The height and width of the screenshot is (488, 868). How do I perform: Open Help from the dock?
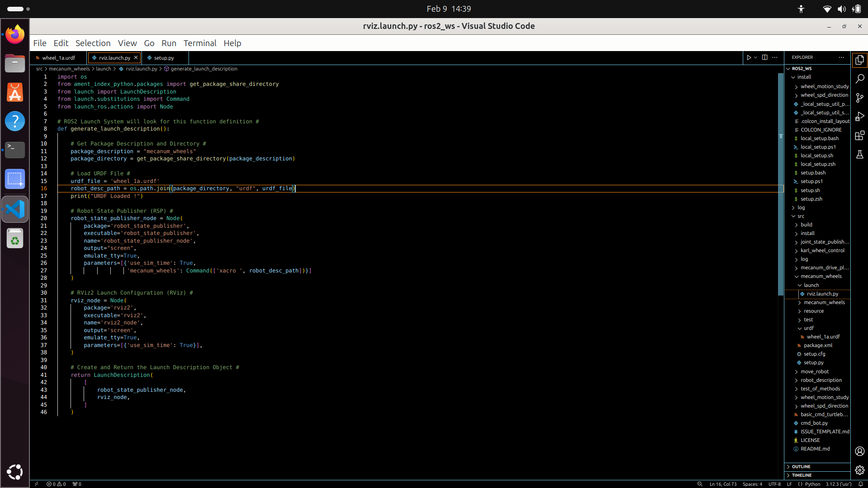click(15, 121)
